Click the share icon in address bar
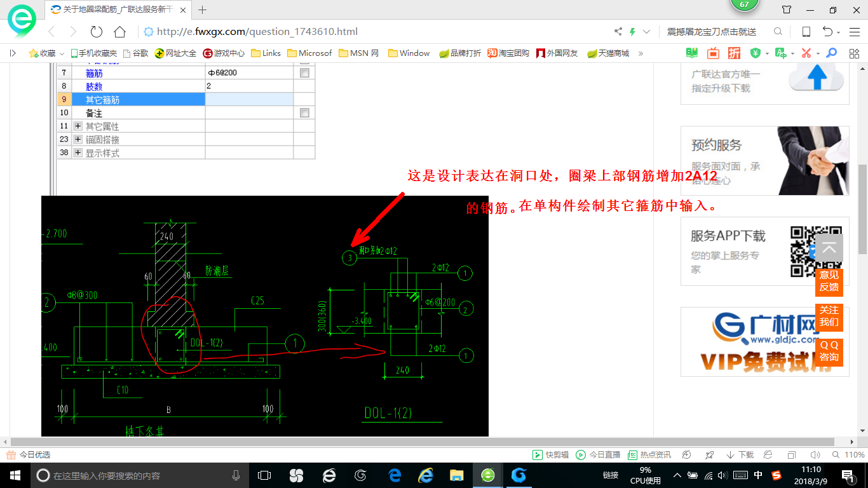 pos(618,32)
